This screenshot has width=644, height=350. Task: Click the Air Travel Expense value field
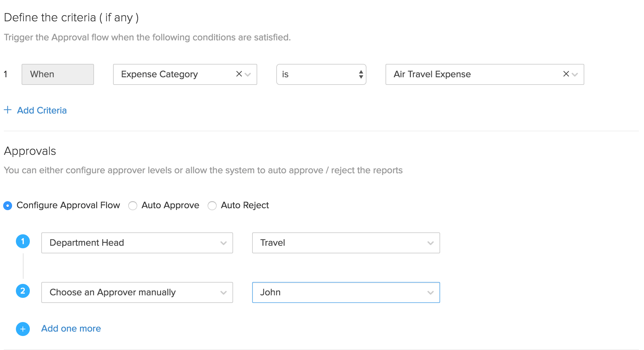pyautogui.click(x=460, y=74)
